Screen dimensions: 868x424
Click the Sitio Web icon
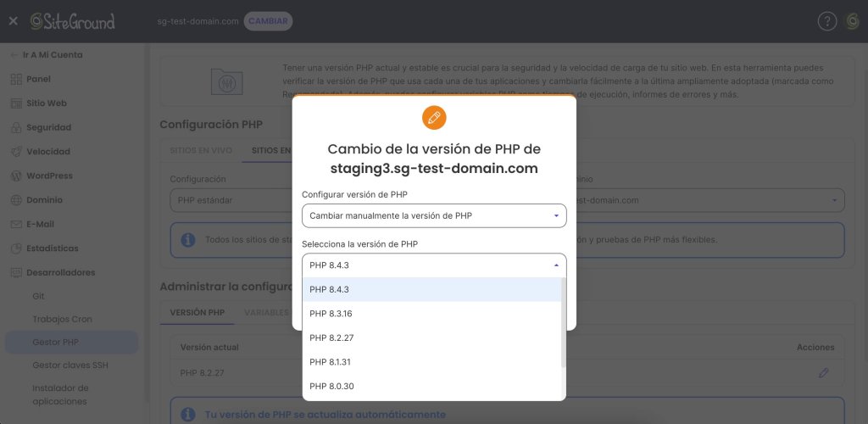pos(16,103)
